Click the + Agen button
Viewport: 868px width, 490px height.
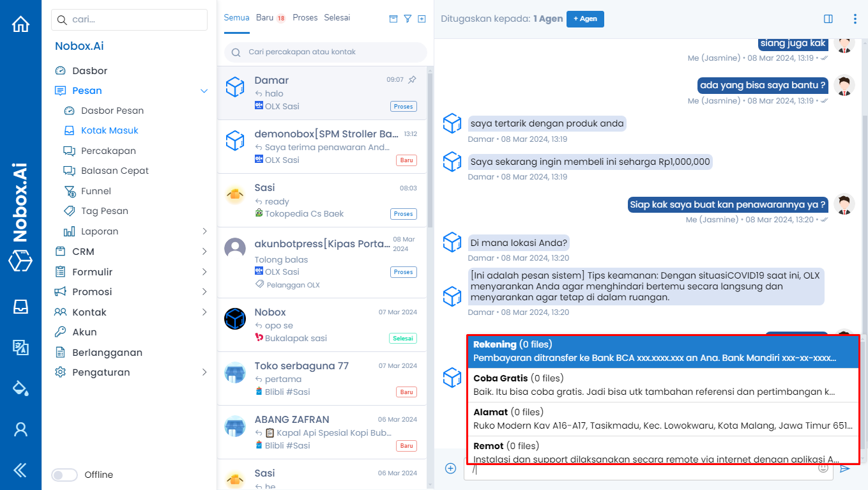[x=584, y=19]
